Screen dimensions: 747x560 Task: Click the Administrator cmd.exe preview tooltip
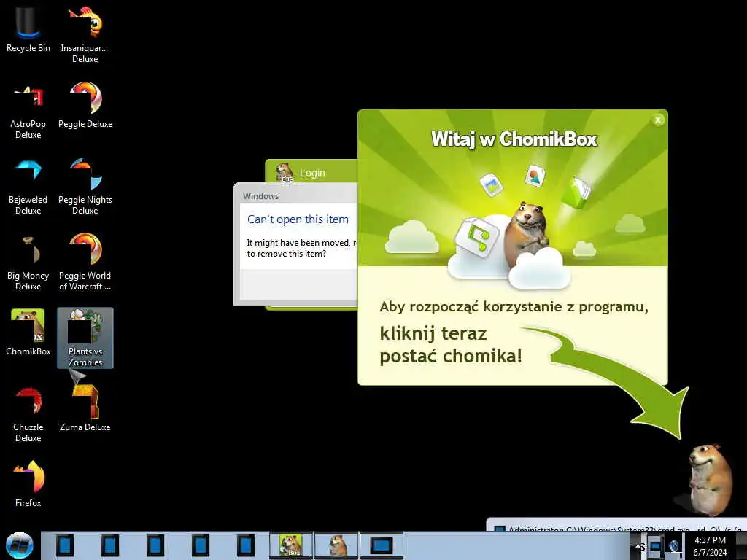coord(616,524)
